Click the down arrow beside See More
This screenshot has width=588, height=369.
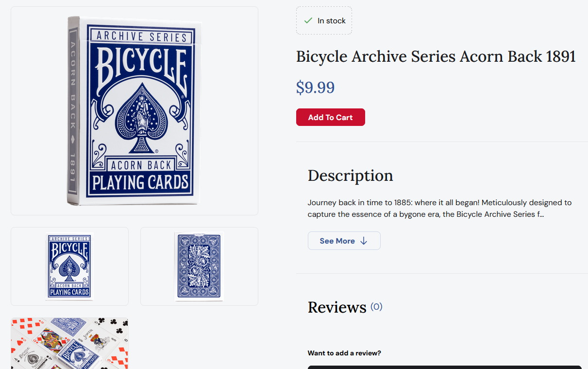(364, 241)
